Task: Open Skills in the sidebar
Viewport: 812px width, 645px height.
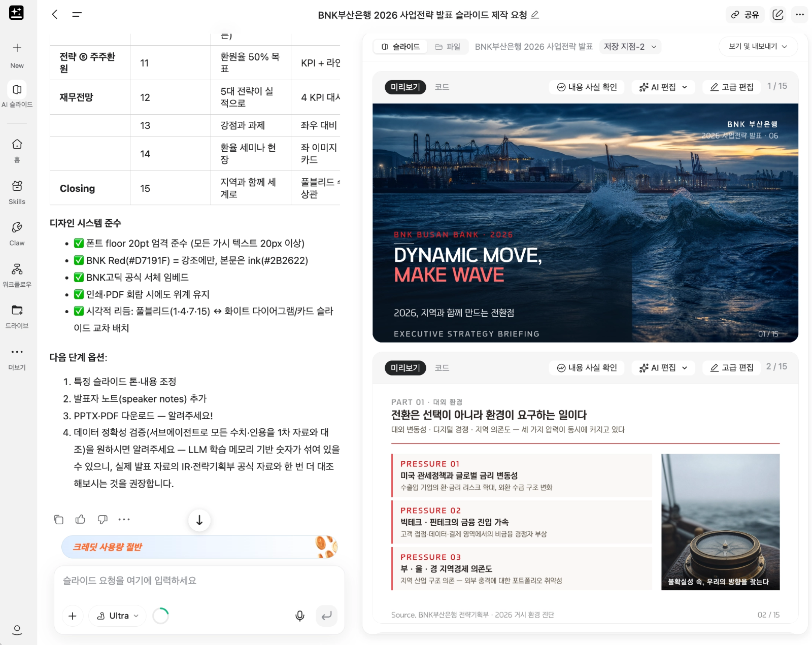Action: (17, 192)
